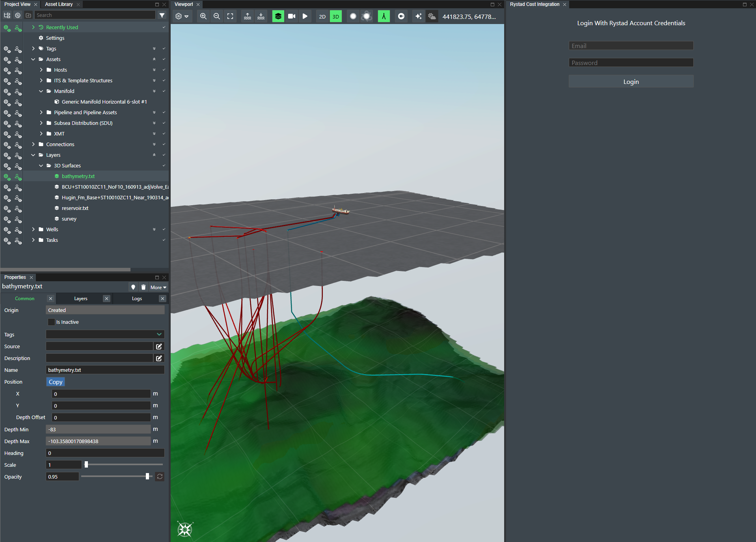Click the zoom out magnifier icon
756x542 pixels.
(217, 17)
